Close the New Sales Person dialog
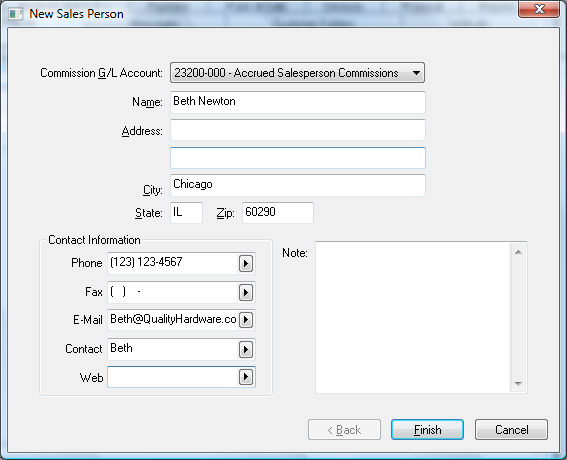Viewport: 567px width, 460px height. tap(539, 9)
